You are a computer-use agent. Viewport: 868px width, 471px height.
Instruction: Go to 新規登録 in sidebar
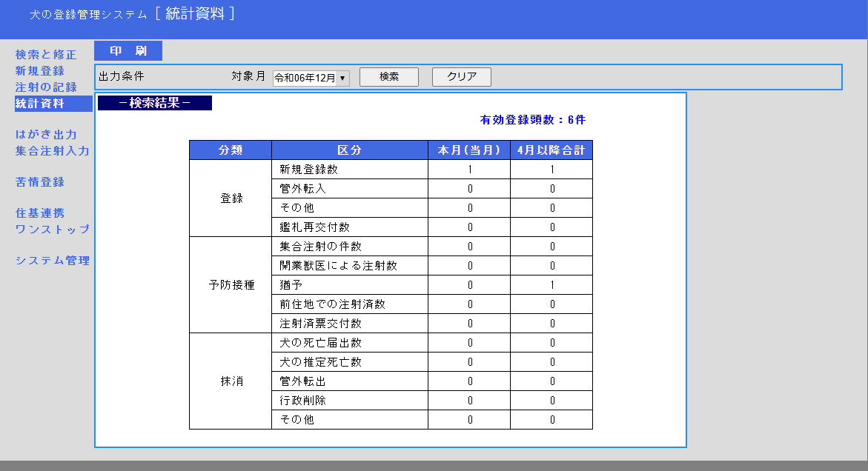pos(40,71)
